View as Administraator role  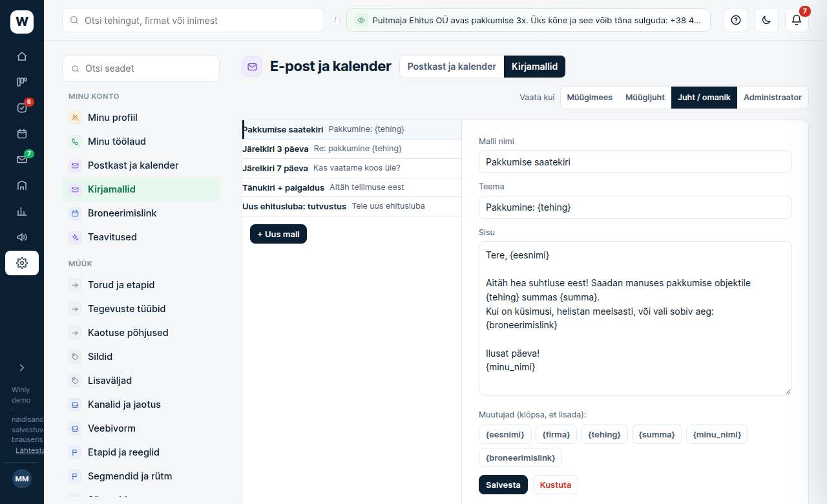pyautogui.click(x=773, y=98)
